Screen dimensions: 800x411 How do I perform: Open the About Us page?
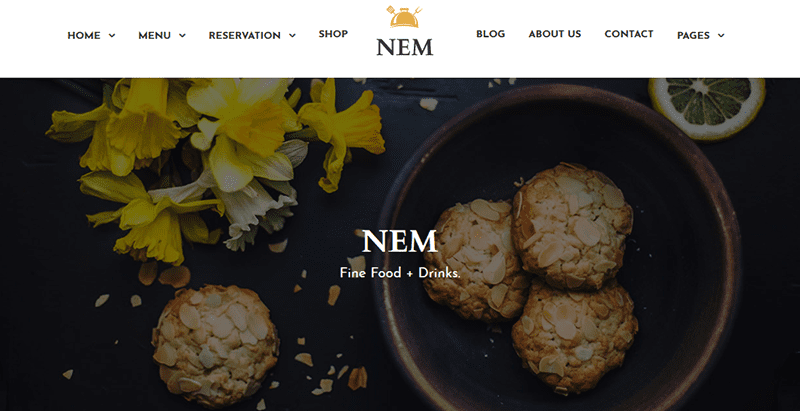[x=555, y=34]
